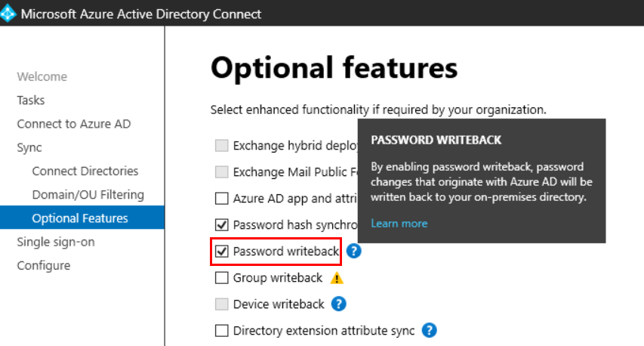
Task: Select Tasks in the left navigation
Action: coord(31,100)
